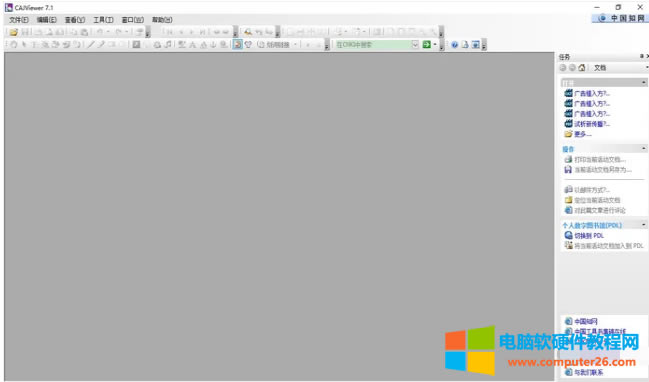Screen dimensions: 649x382
Task: Open the 文件(F) menu
Action: [x=19, y=20]
